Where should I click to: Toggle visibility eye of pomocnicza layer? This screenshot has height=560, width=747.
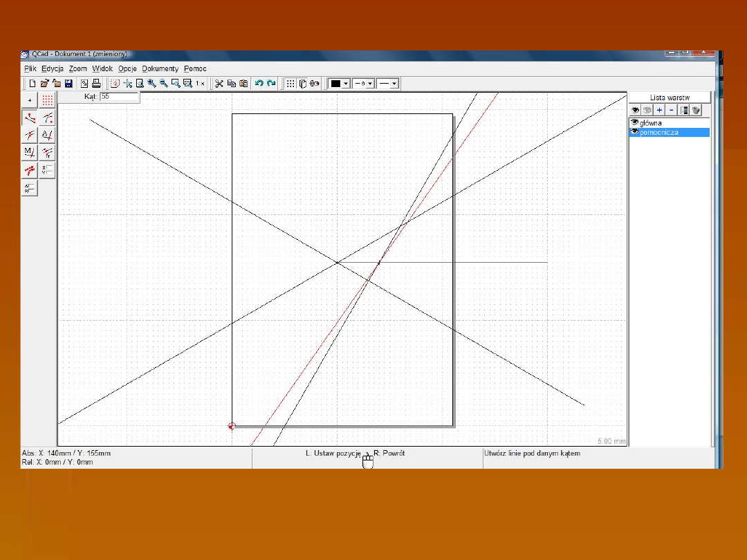coord(634,132)
